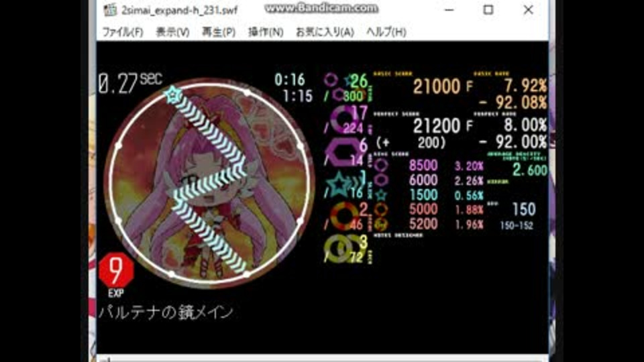Click the 1.96% percentage value
This screenshot has height=362, width=644.
469,225
